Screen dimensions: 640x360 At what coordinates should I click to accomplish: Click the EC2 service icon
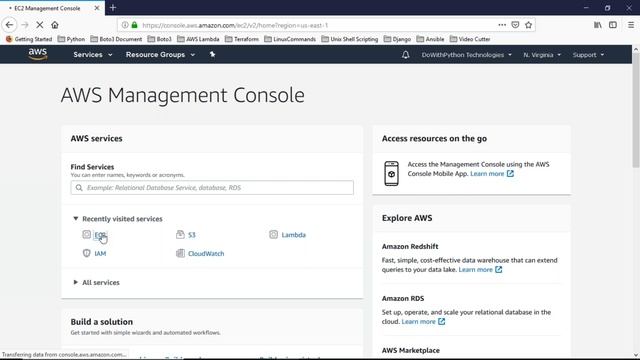[87, 234]
